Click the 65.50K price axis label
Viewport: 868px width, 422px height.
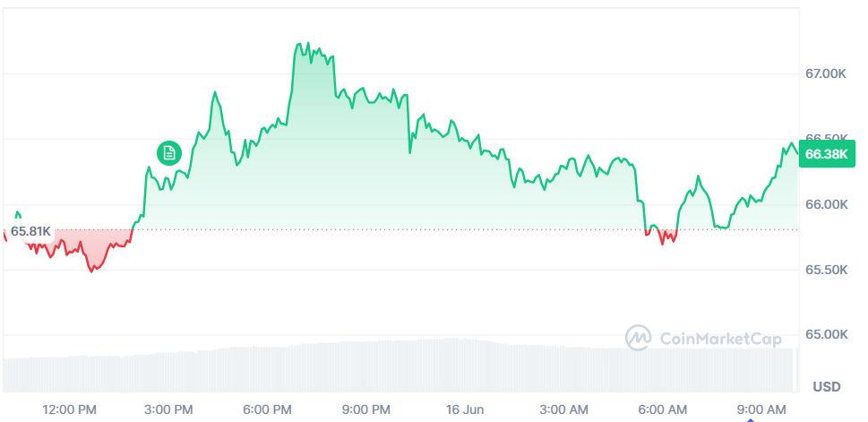pyautogui.click(x=826, y=270)
